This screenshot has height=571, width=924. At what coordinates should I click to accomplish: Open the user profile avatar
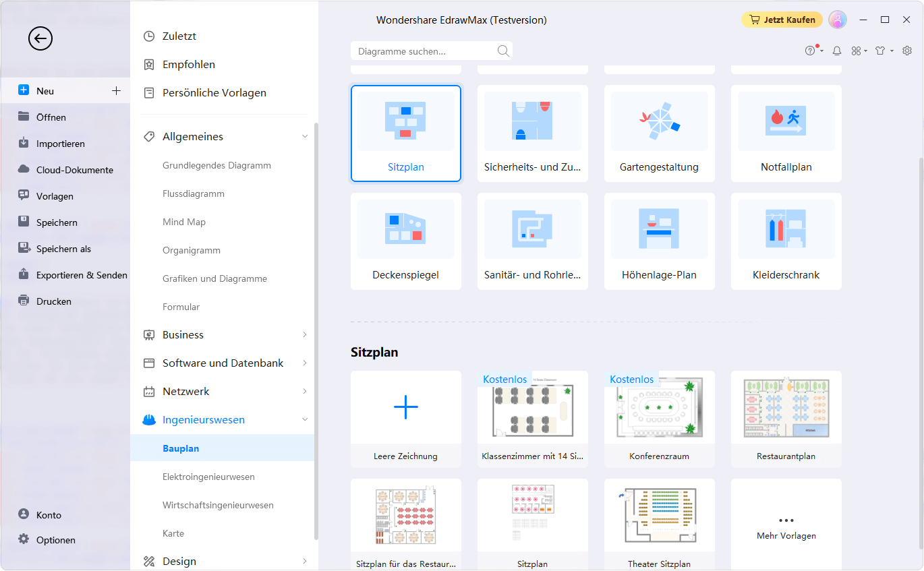point(837,20)
